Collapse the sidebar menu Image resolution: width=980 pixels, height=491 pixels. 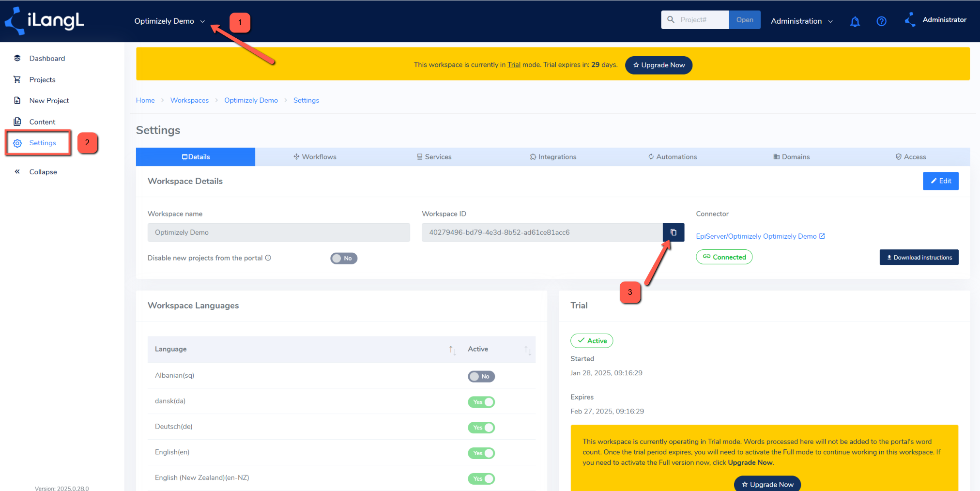43,172
